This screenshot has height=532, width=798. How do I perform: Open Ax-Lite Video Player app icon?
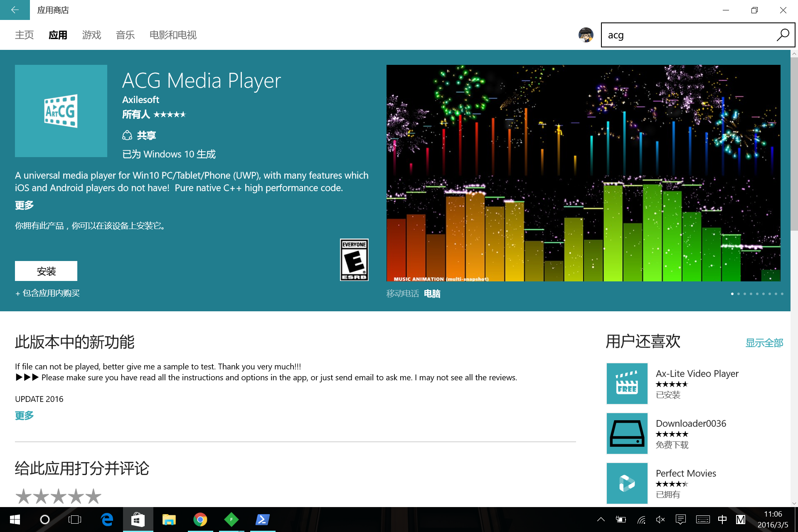pyautogui.click(x=627, y=383)
